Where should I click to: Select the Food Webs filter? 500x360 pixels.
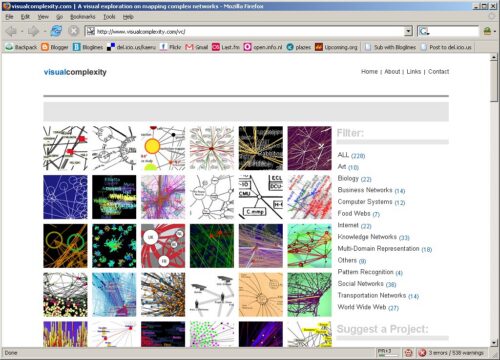pos(358,214)
